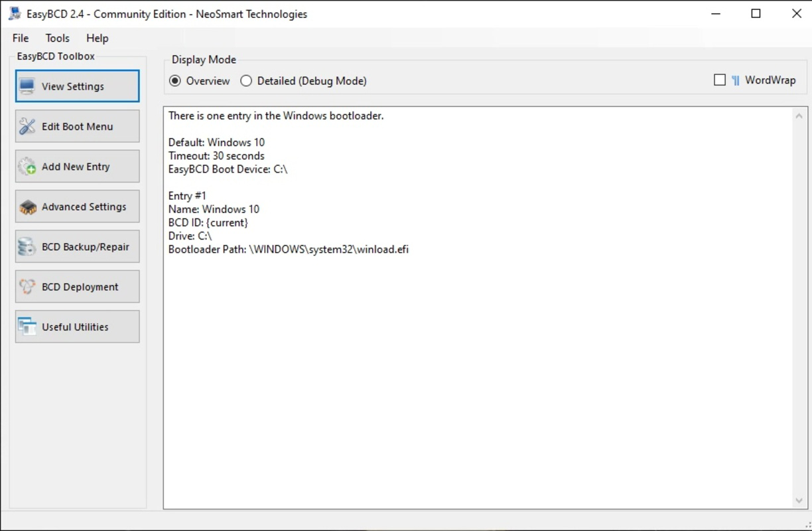The image size is (812, 531).
Task: Click the scroll down arrow in text pane
Action: point(799,500)
